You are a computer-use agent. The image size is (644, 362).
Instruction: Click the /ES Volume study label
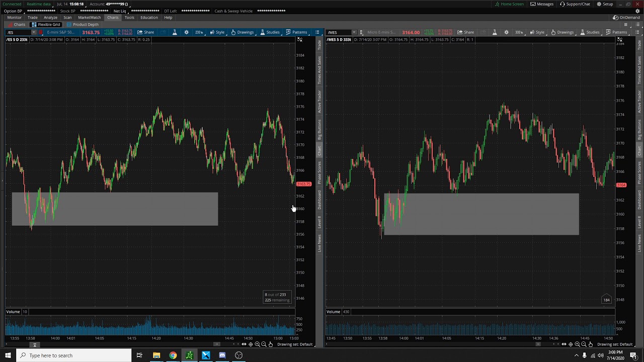tap(13, 312)
